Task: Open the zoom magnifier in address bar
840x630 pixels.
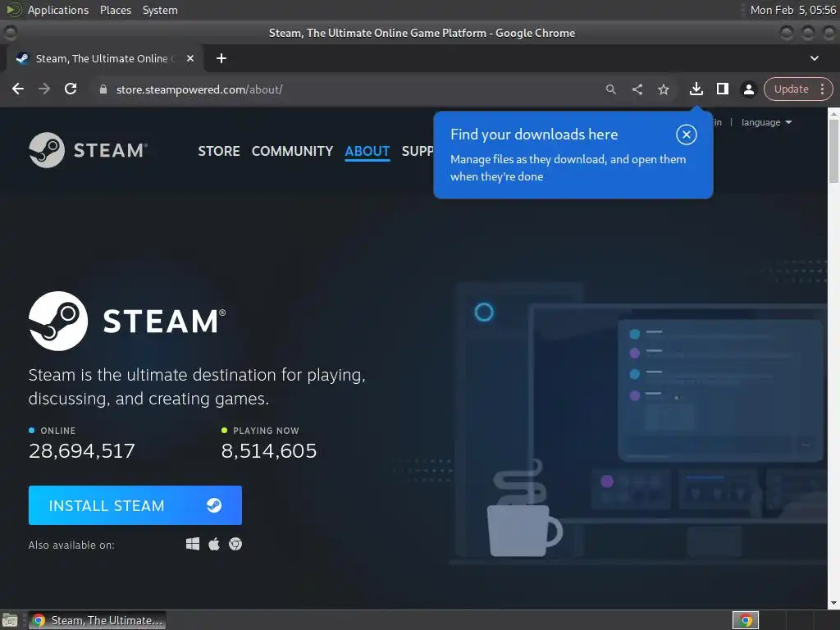Action: 610,89
